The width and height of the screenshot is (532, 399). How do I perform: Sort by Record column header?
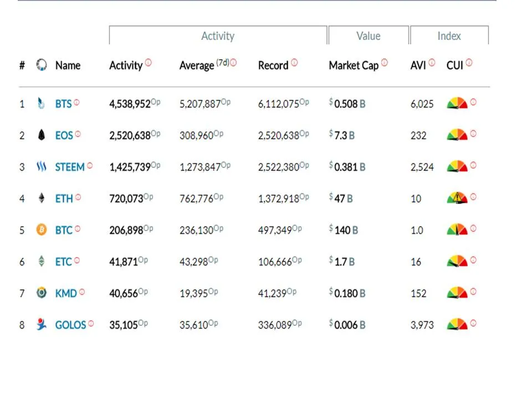click(x=273, y=65)
